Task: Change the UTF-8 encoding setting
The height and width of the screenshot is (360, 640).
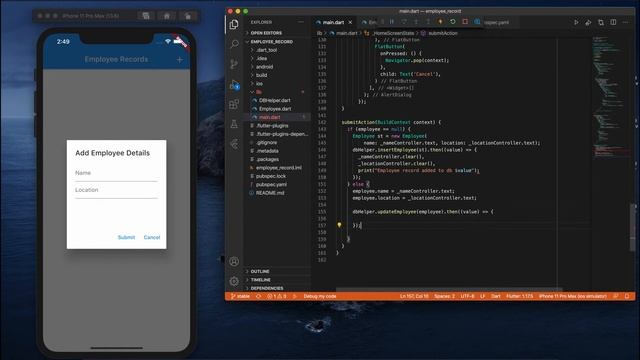Action: coord(467,296)
